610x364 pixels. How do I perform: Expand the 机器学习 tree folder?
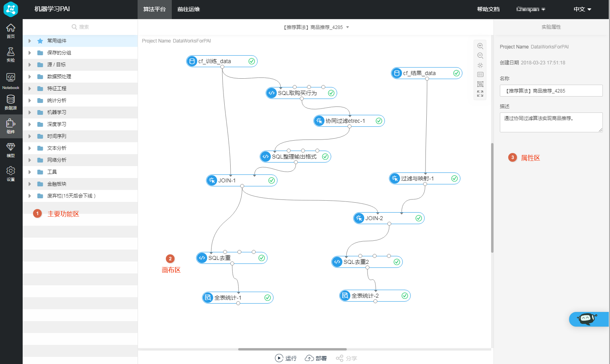click(29, 112)
